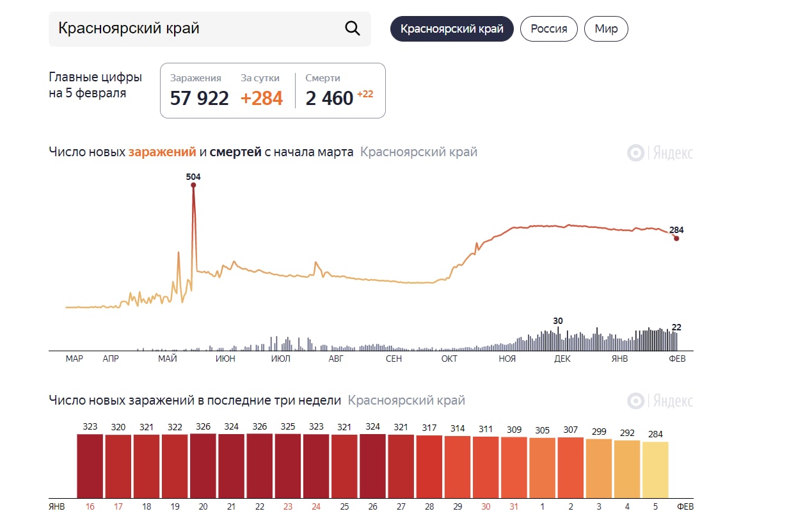Screen dimensions: 812x525
Task: Click the January 28 bar showing 317
Action: pyautogui.click(x=429, y=467)
